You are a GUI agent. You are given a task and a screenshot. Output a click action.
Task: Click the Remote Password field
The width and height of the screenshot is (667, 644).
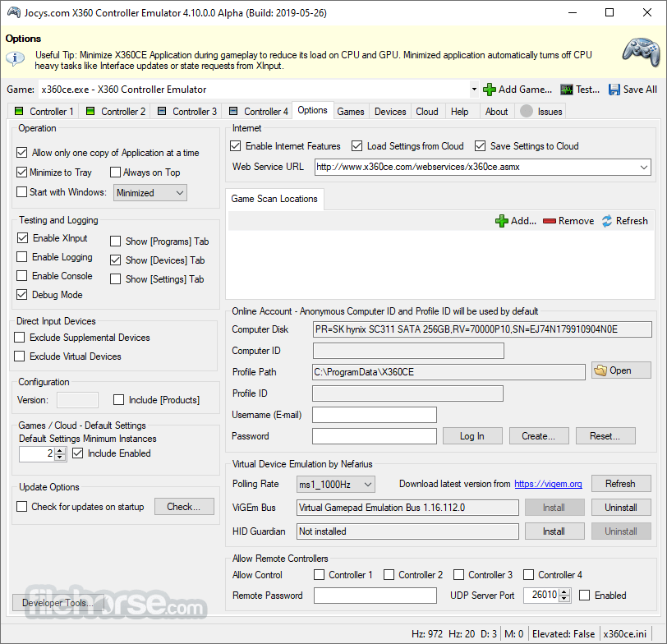click(375, 596)
